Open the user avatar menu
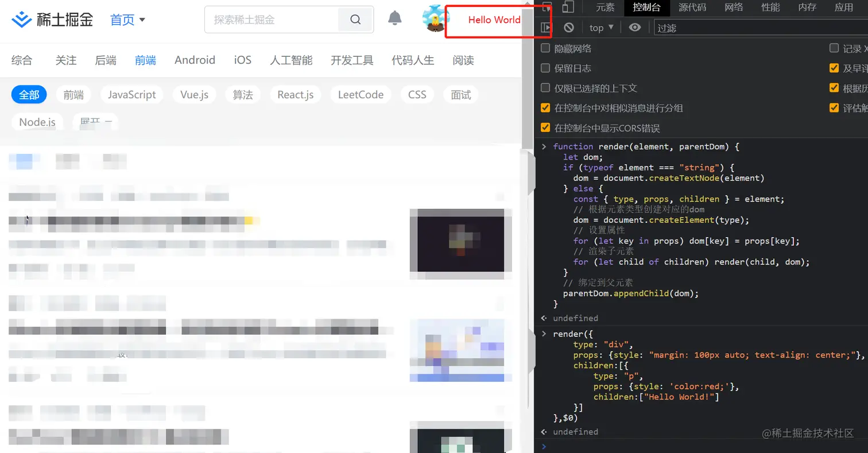 tap(435, 18)
